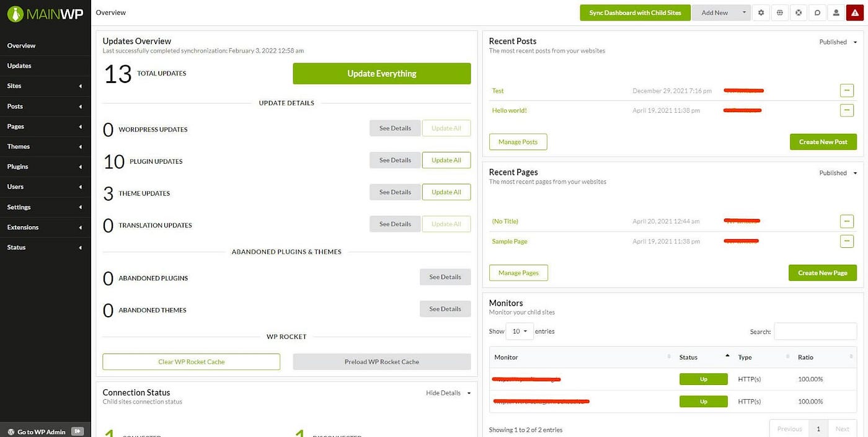The width and height of the screenshot is (868, 437).
Task: See Details for abandoned plugins
Action: [445, 277]
